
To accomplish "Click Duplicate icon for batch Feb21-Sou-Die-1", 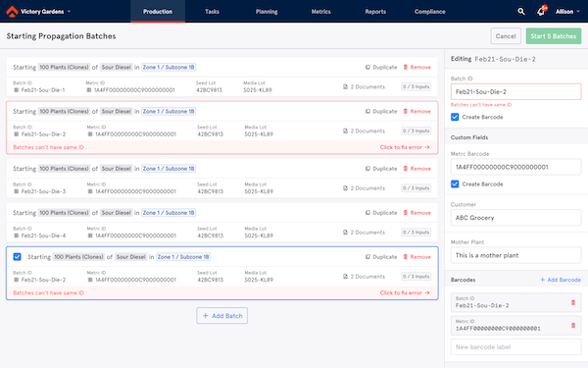I will [x=367, y=67].
